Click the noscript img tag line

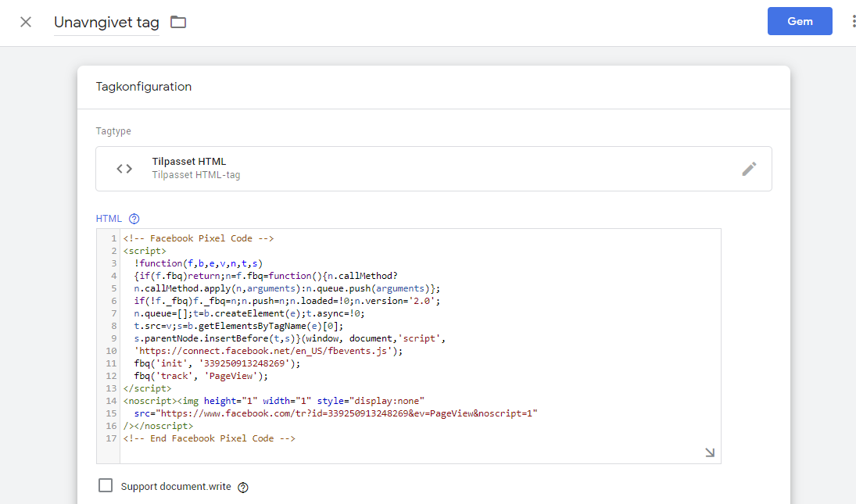(274, 401)
